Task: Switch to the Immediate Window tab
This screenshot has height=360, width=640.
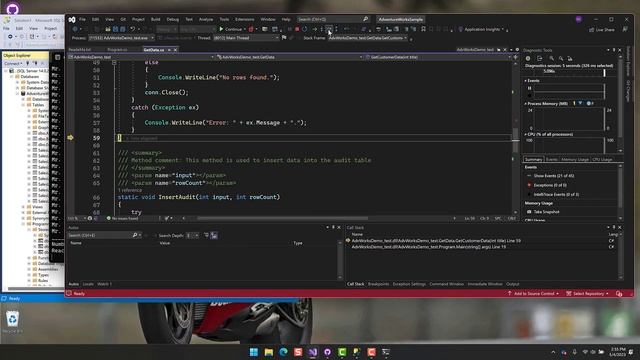Action: pos(485,284)
